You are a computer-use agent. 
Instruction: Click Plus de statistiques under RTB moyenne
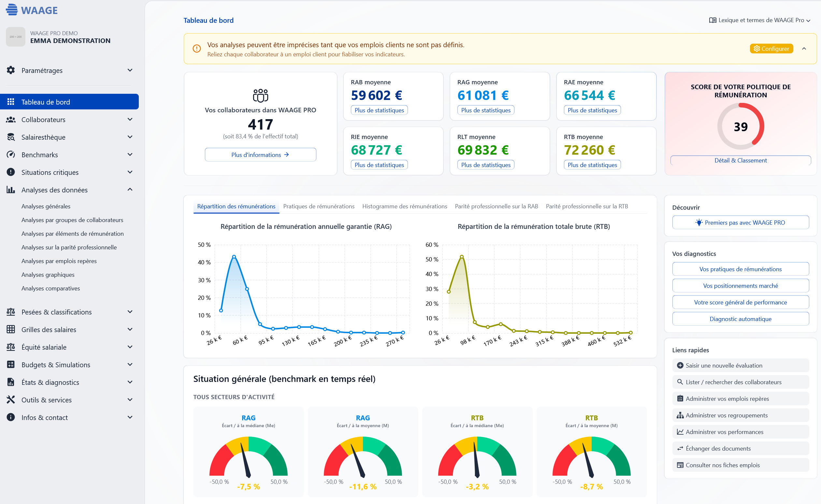tap(592, 165)
